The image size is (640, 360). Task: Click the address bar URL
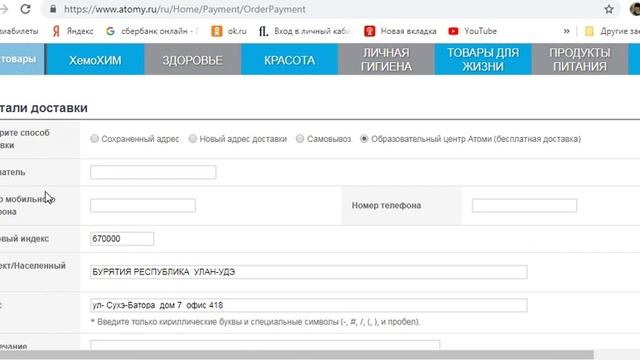coord(185,9)
